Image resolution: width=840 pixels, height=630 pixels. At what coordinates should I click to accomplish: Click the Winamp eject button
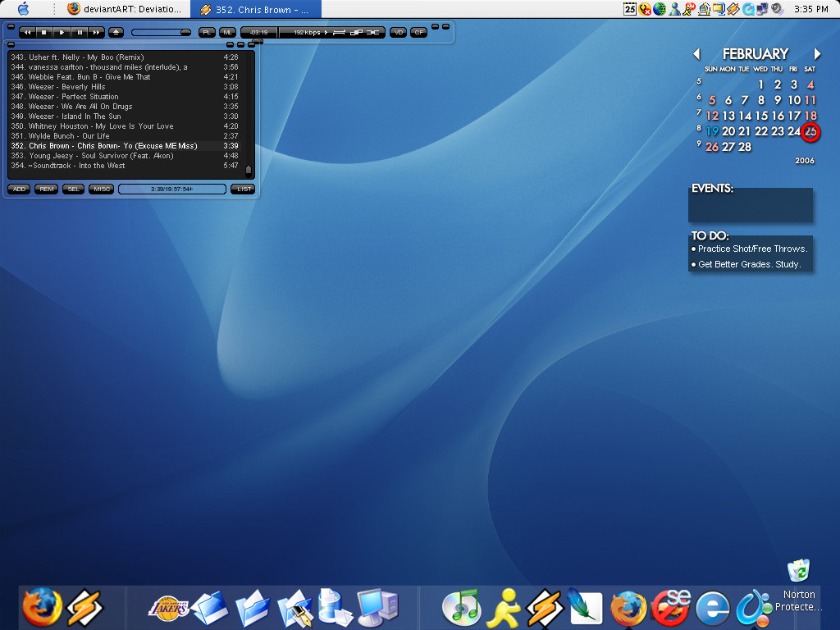(x=116, y=32)
